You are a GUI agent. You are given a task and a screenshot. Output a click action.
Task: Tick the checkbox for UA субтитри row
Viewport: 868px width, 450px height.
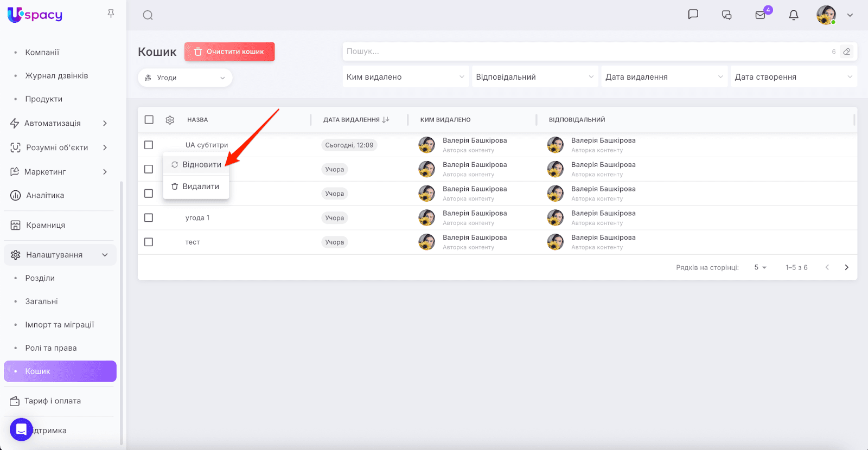[x=149, y=145]
